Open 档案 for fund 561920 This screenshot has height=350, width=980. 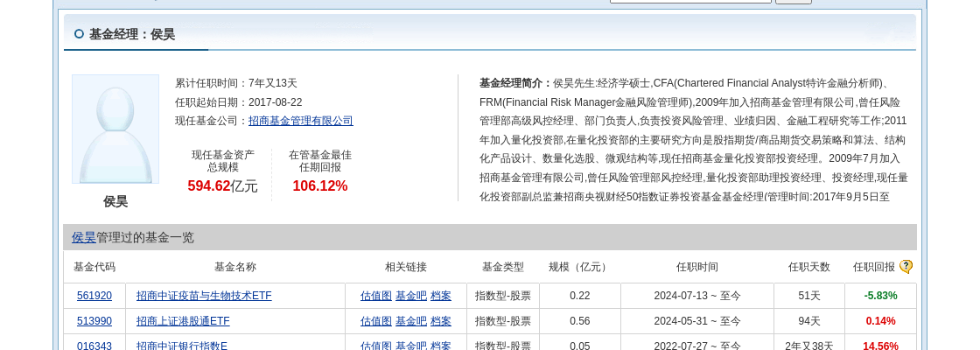click(x=441, y=296)
